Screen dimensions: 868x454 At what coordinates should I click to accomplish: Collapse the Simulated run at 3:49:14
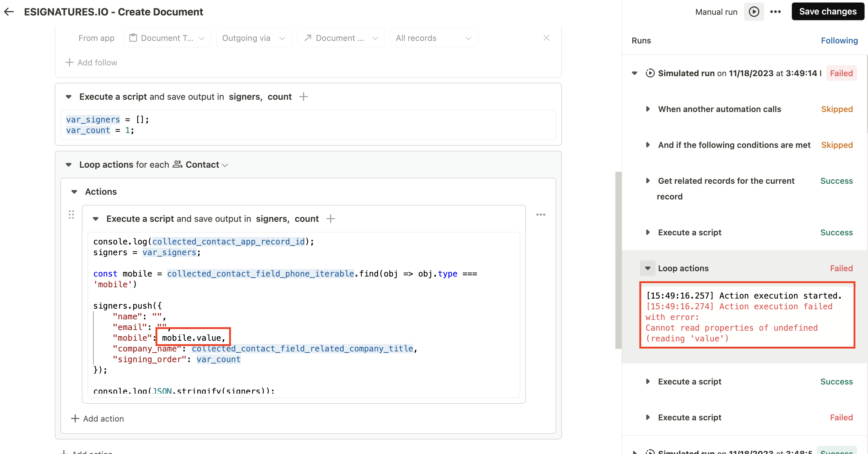[635, 73]
